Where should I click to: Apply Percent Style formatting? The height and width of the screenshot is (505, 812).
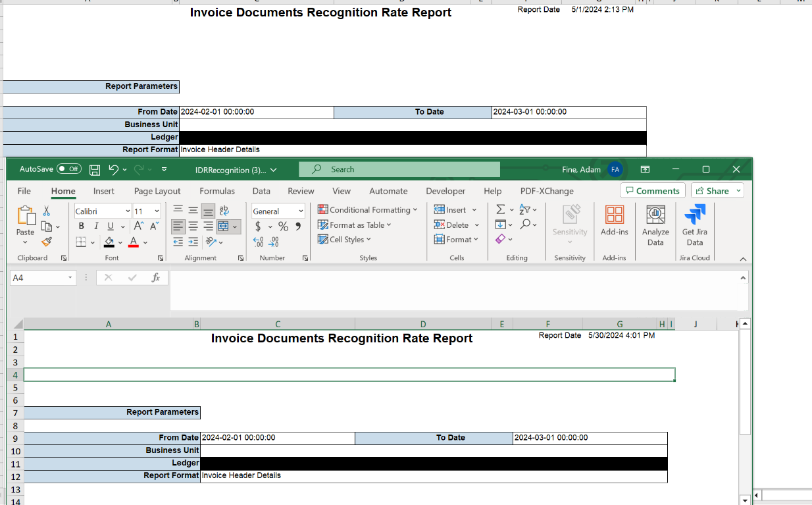pos(283,226)
